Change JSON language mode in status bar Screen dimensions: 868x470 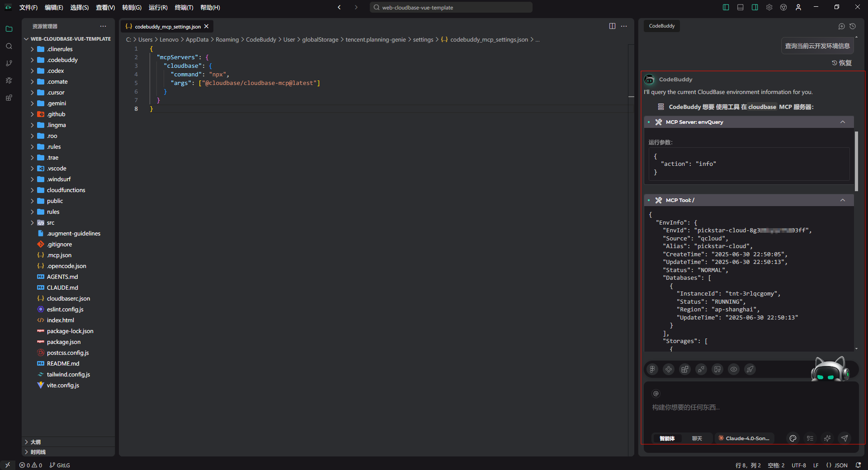coord(837,465)
